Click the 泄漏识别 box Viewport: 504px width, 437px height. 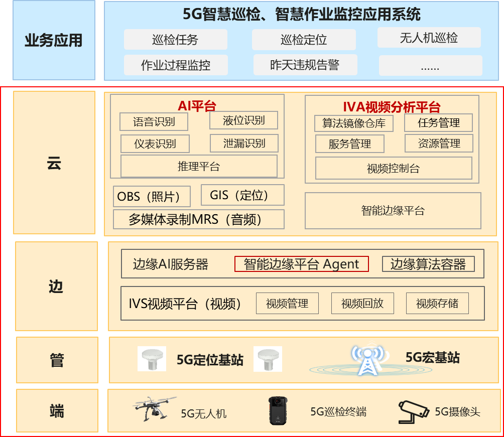(x=244, y=143)
